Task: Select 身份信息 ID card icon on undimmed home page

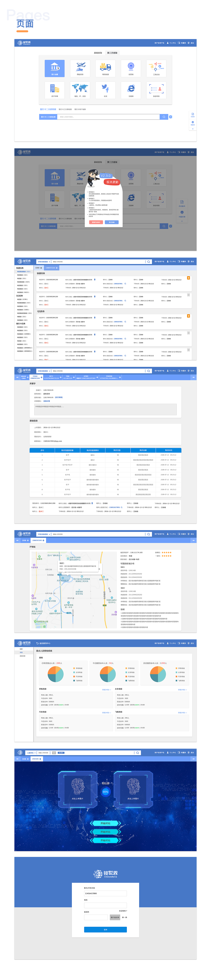Action: (156, 90)
